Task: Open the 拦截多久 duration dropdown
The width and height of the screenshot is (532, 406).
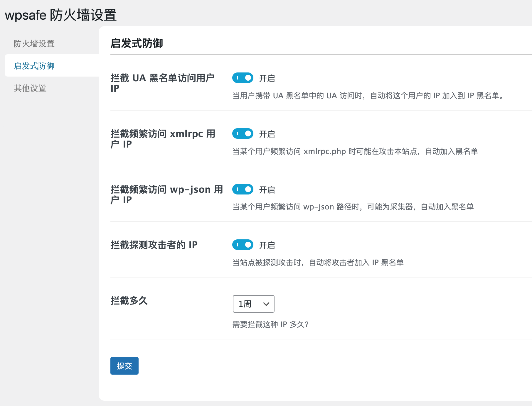Action: pos(254,304)
